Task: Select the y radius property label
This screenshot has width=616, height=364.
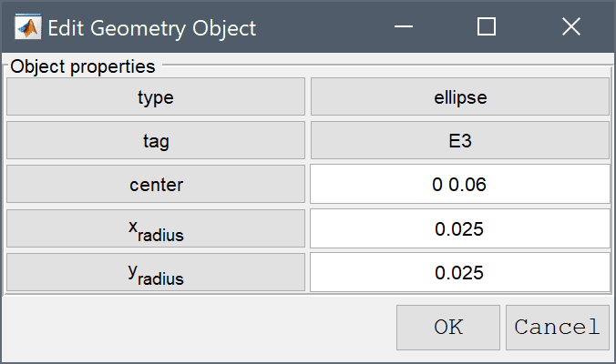Action: [156, 272]
